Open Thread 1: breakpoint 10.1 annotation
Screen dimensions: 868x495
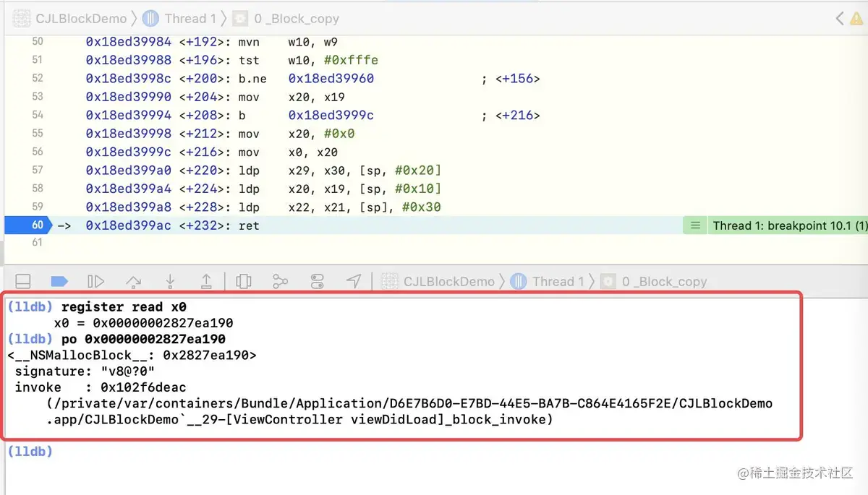tap(790, 225)
